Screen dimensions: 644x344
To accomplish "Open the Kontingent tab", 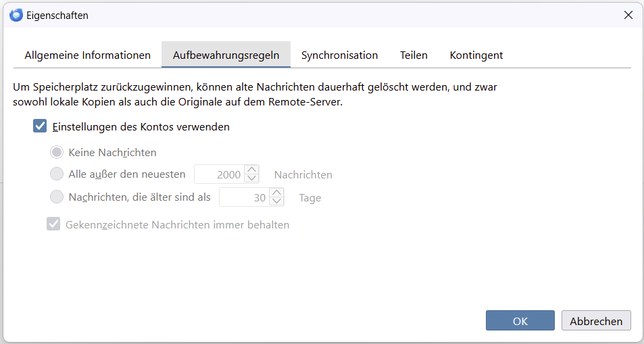I will pos(476,55).
